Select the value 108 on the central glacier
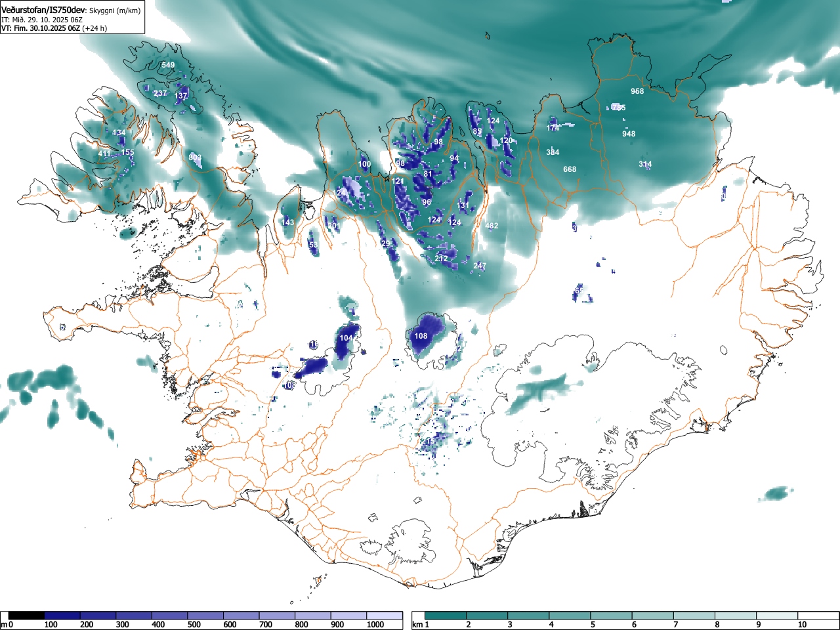Viewport: 840px width, 630px height. (x=421, y=336)
